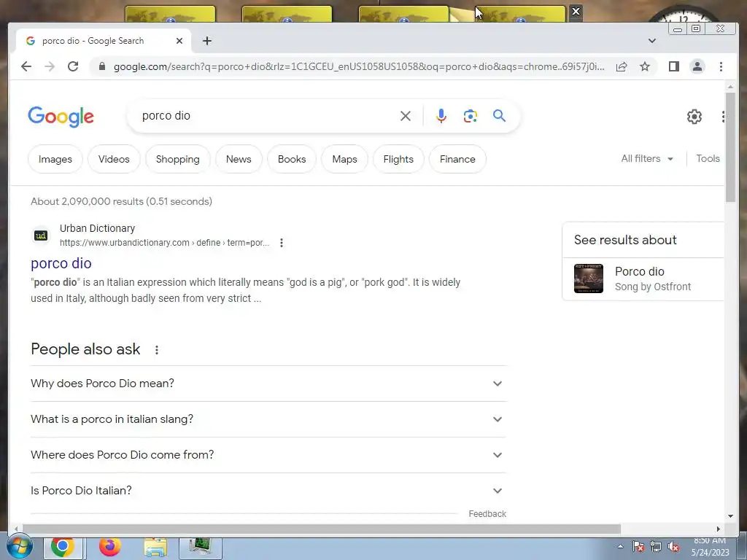This screenshot has width=747, height=560.
Task: Open a new tab with plus button
Action: (x=206, y=41)
